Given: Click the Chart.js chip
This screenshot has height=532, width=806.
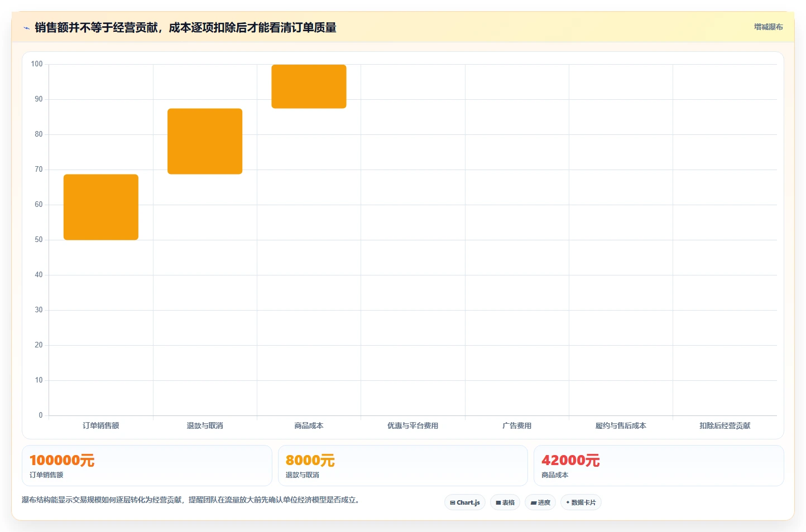Looking at the screenshot, I should (465, 502).
